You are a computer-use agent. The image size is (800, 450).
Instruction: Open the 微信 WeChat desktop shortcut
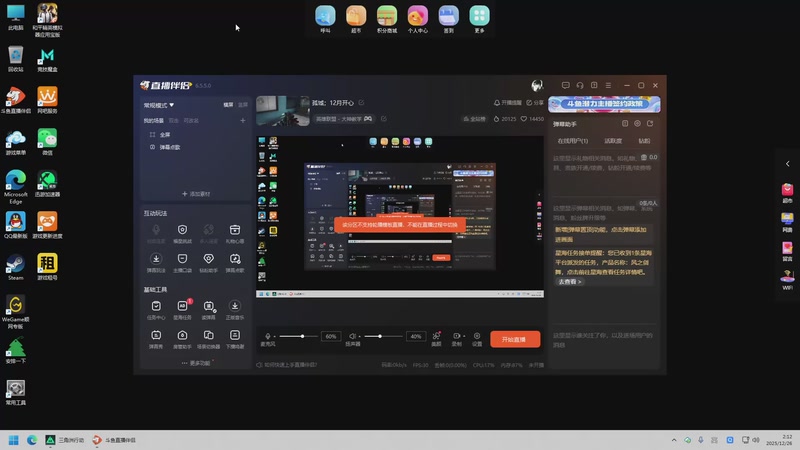[47, 141]
